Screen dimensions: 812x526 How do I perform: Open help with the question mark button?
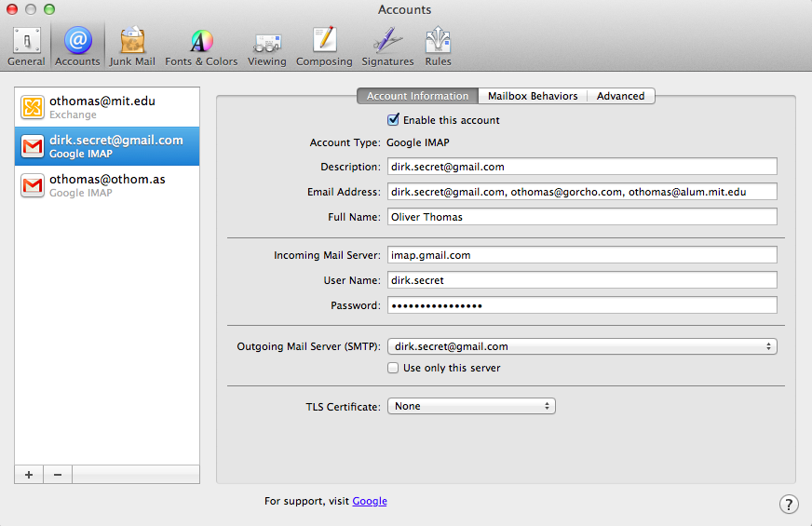pos(789,504)
